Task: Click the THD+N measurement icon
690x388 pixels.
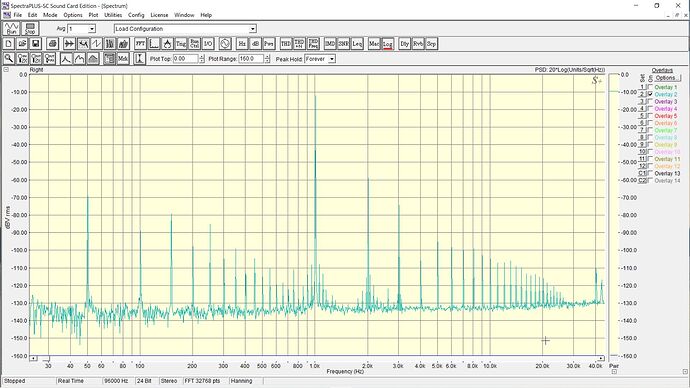Action: coord(299,44)
